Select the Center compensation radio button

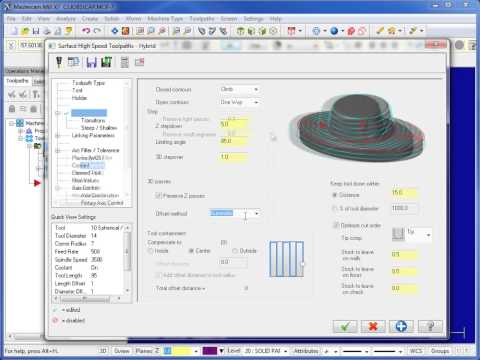click(x=191, y=251)
